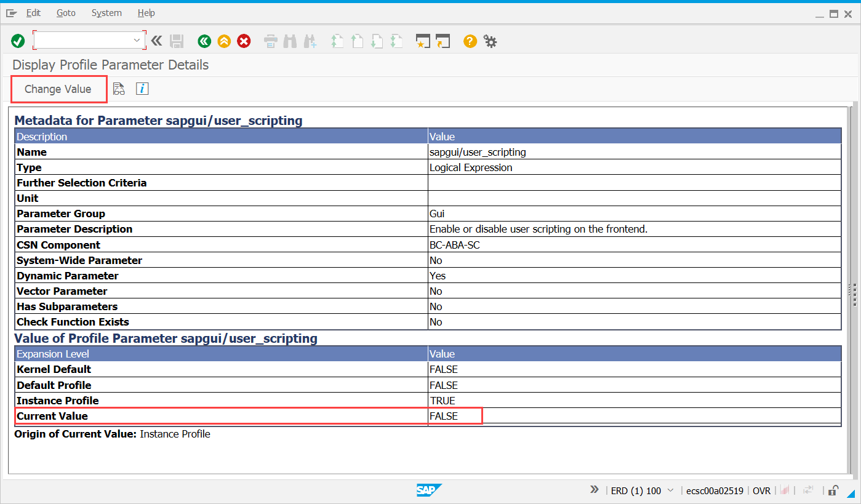Select the Current Value cell FALSE

[x=635, y=416]
